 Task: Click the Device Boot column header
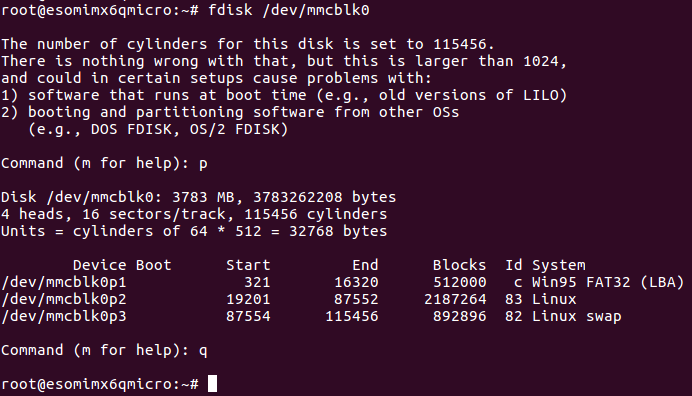[x=122, y=265]
